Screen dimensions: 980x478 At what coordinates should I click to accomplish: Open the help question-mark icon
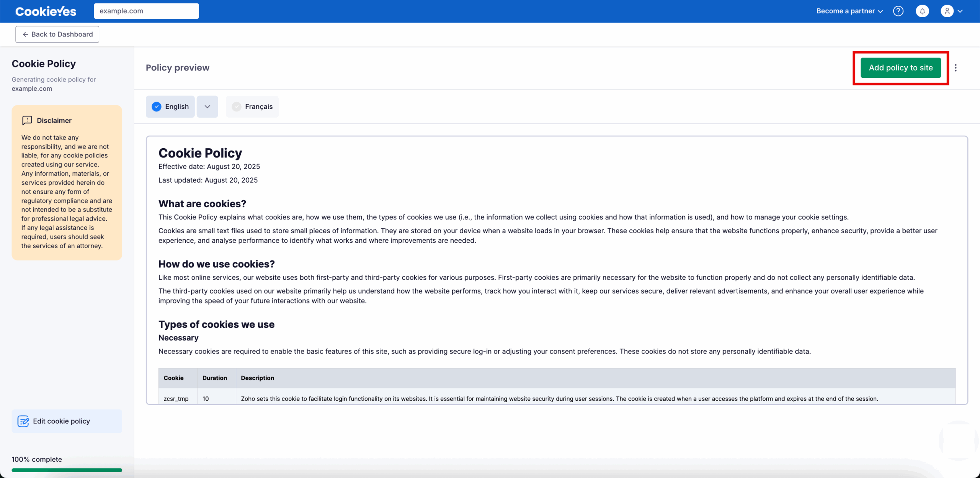898,11
